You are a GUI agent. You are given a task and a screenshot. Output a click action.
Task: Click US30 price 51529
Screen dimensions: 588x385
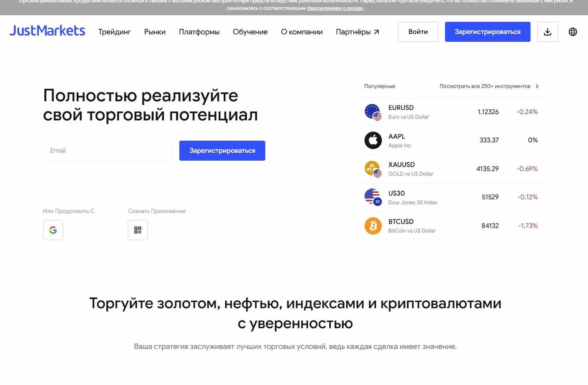(x=490, y=197)
